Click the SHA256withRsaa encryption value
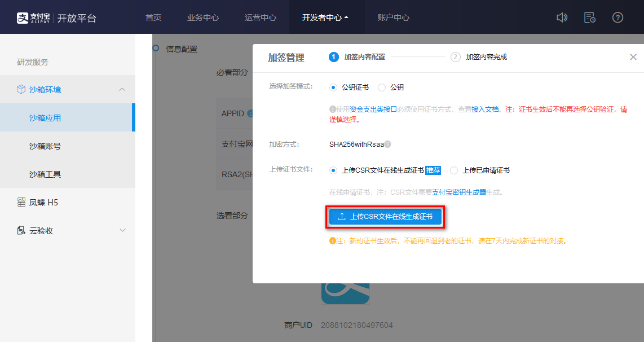The width and height of the screenshot is (644, 342). tap(356, 144)
